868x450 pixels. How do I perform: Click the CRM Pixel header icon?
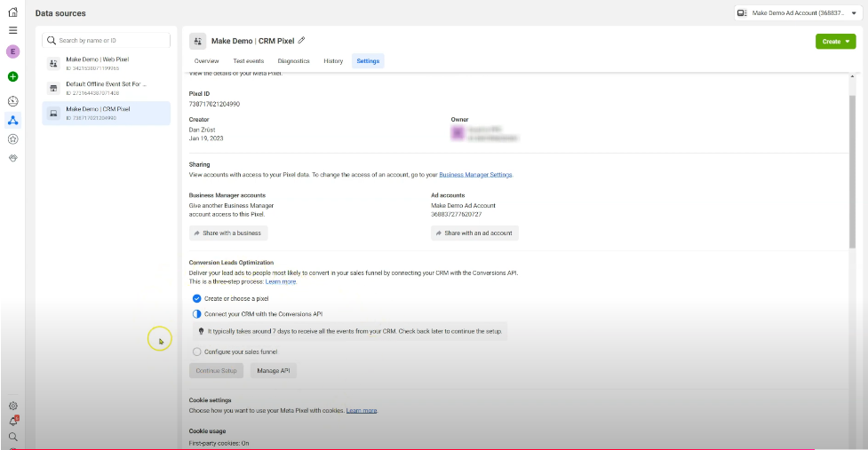(197, 41)
